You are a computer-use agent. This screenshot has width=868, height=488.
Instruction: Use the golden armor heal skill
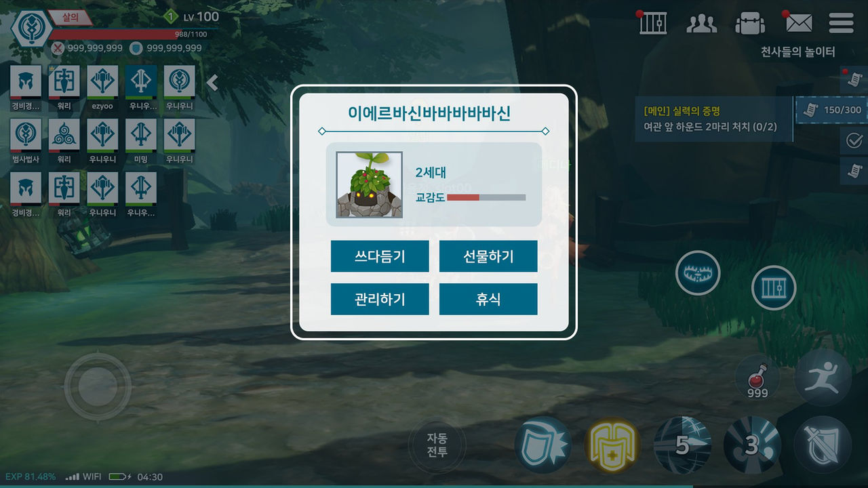[612, 445]
